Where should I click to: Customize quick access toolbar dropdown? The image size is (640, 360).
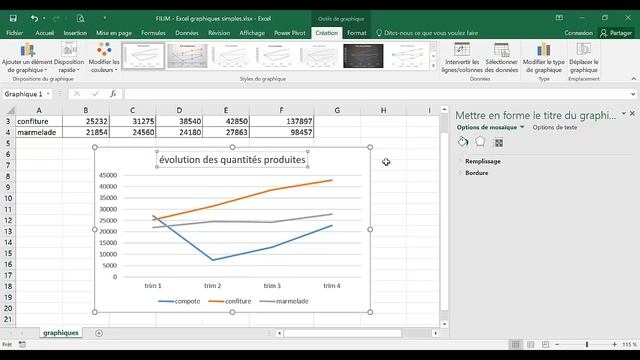[x=105, y=18]
